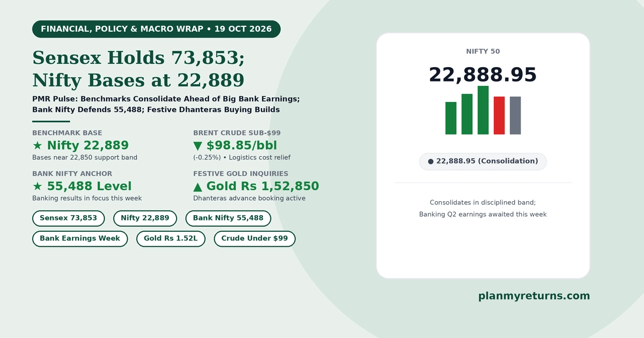
Task: Click the Bank Earnings Week tag pill
Action: tap(80, 239)
